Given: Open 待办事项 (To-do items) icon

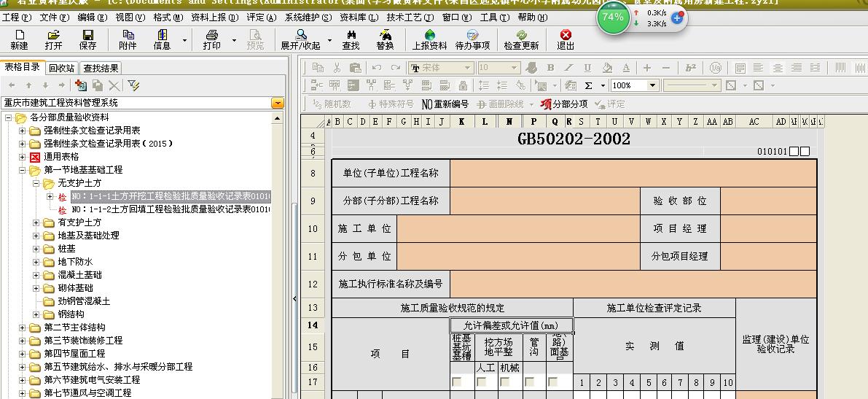Looking at the screenshot, I should coord(472,39).
